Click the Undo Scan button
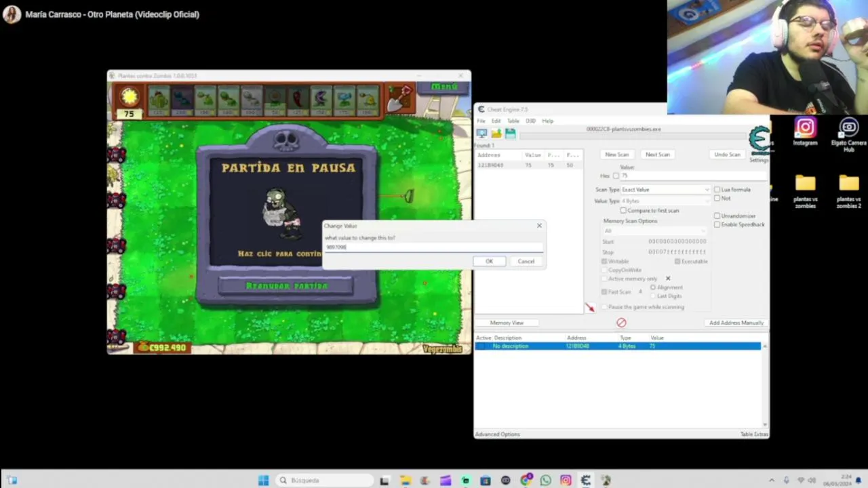The height and width of the screenshot is (488, 868). [x=727, y=155]
